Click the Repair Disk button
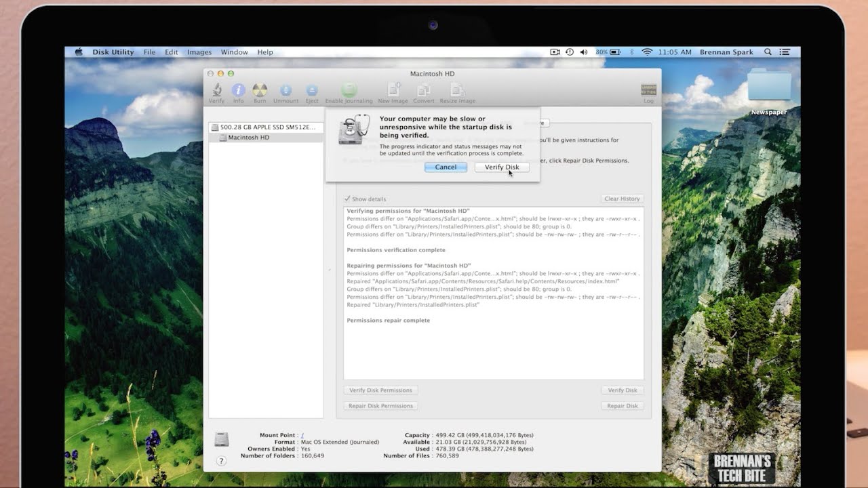Image resolution: width=868 pixels, height=488 pixels. [x=622, y=406]
